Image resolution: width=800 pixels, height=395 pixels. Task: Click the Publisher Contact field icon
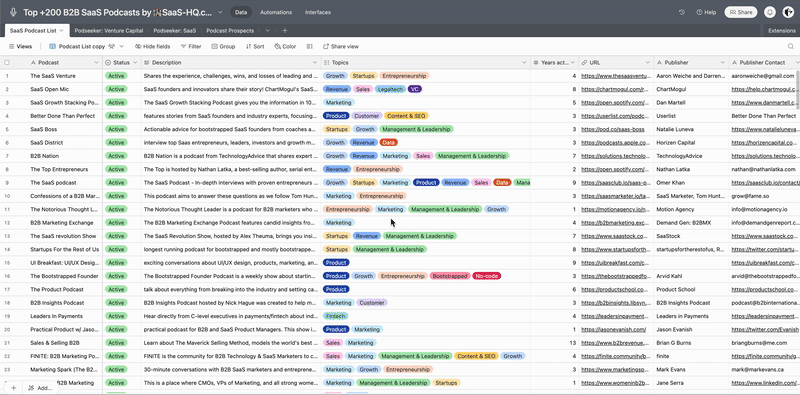[x=734, y=63]
